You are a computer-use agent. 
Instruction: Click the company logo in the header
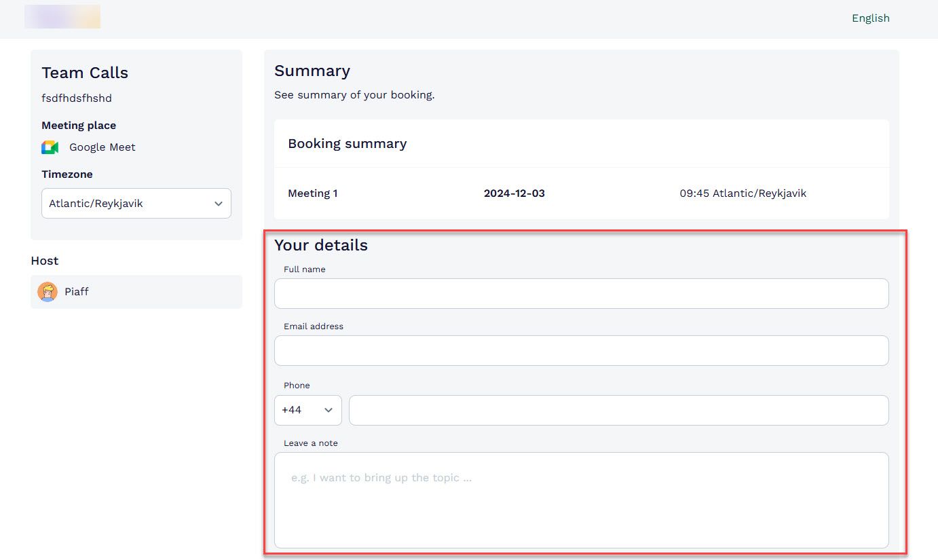tap(62, 16)
